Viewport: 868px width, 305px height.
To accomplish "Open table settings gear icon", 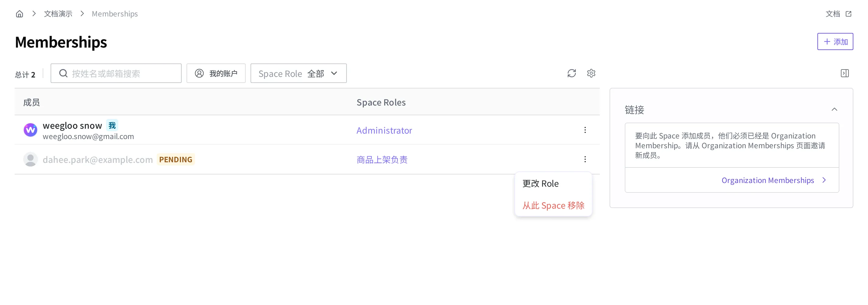I will (591, 73).
